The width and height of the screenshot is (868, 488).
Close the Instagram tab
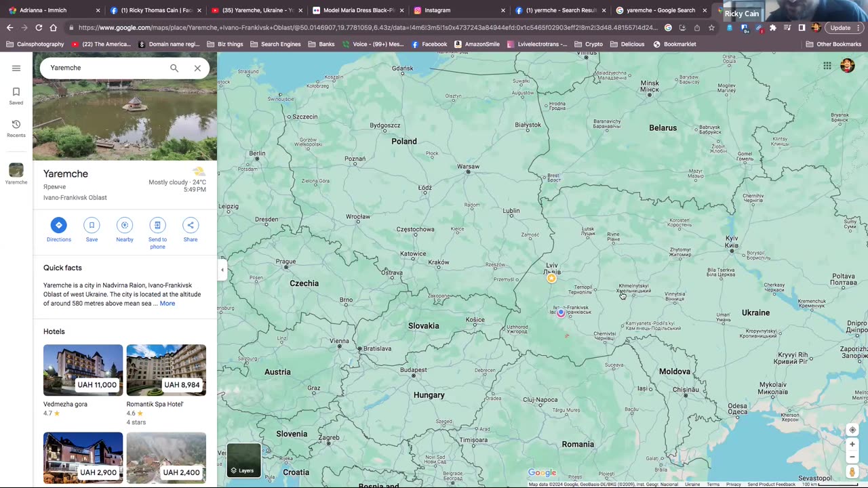pyautogui.click(x=502, y=11)
